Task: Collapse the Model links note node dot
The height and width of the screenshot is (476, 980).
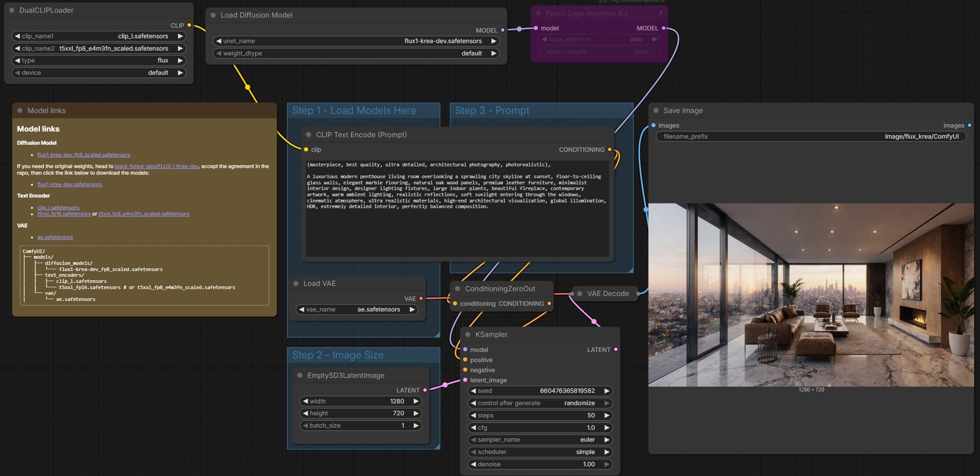Action: 20,110
